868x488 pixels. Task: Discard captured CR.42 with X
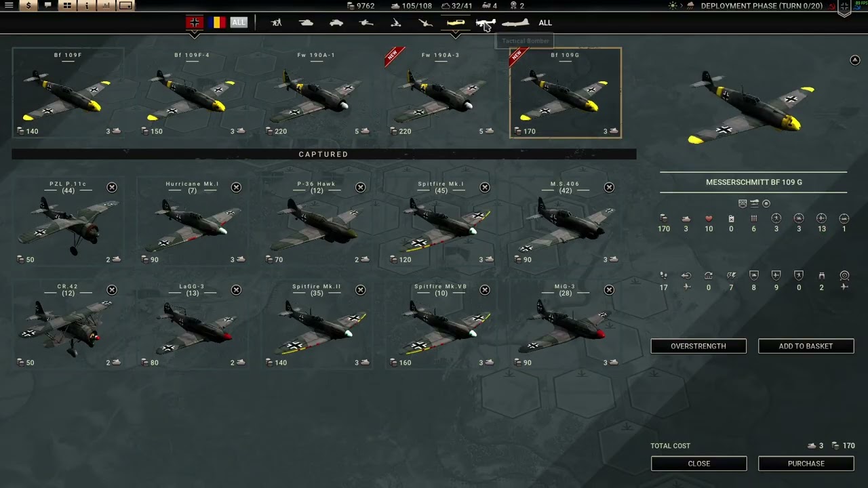pyautogui.click(x=112, y=290)
